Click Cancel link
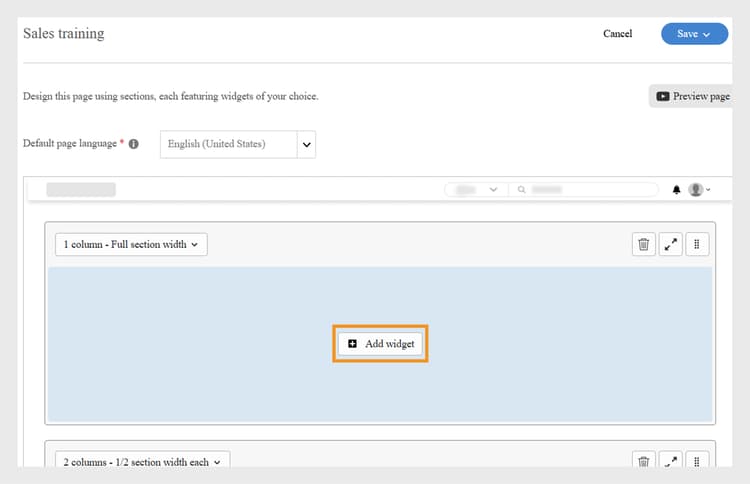Image resolution: width=750 pixels, height=484 pixels. [617, 34]
